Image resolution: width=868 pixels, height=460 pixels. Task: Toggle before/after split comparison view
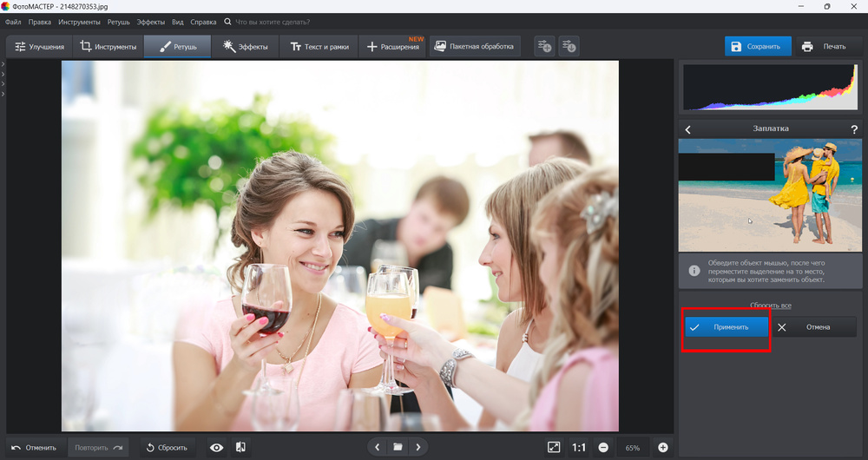[x=240, y=447]
